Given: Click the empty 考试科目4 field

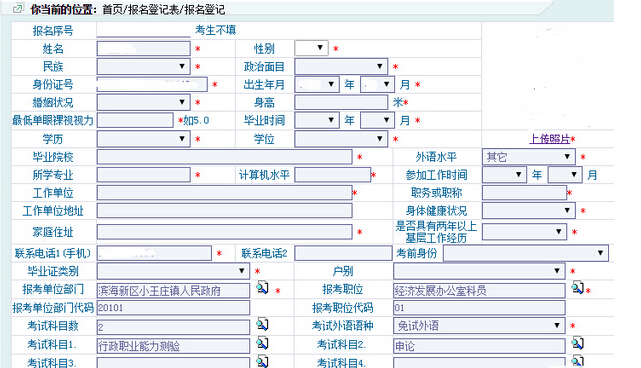Looking at the screenshot, I should [479, 363].
